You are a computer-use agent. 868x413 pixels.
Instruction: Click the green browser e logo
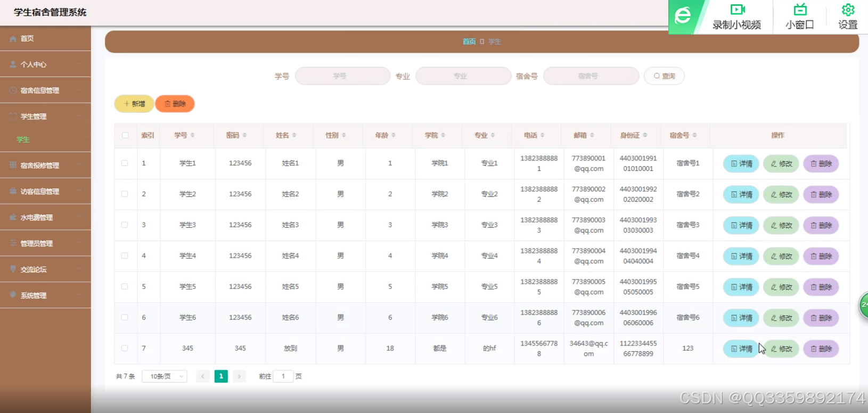click(x=683, y=15)
